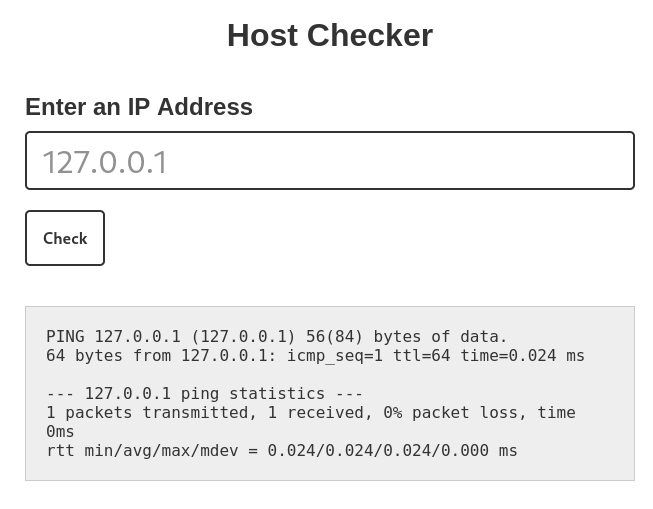The height and width of the screenshot is (509, 653).
Task: Click the IP address input field
Action: coord(330,161)
